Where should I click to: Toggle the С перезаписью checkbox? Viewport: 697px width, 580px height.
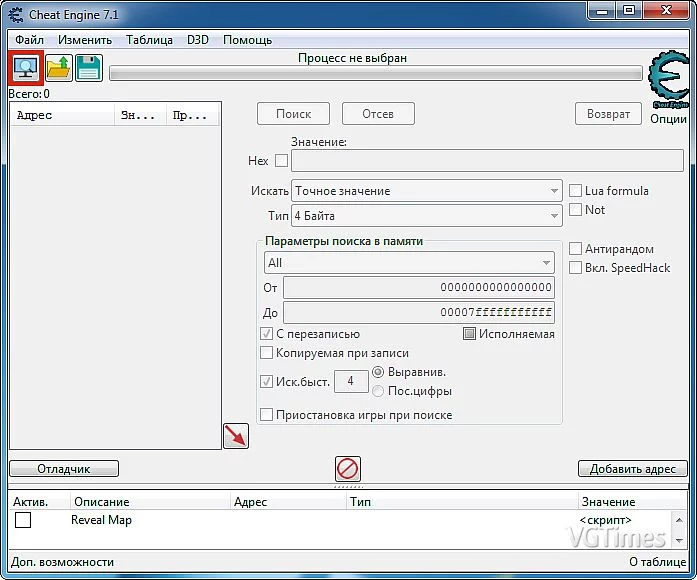(266, 334)
